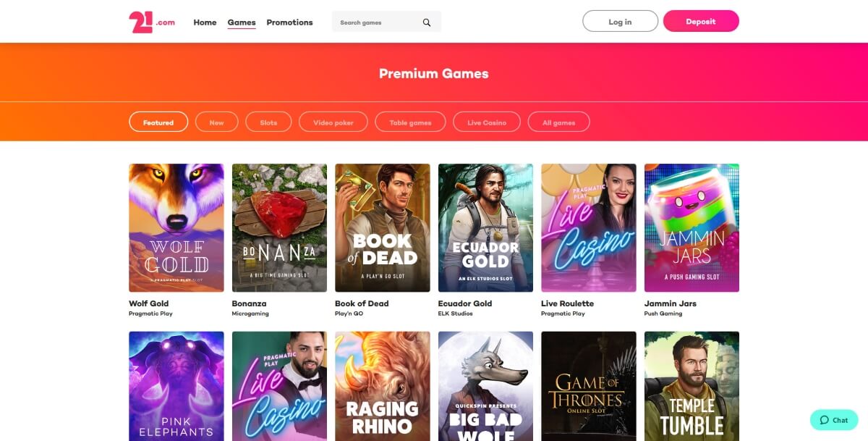Click the search magnifier icon
Screen dimensions: 868x441
tap(427, 22)
